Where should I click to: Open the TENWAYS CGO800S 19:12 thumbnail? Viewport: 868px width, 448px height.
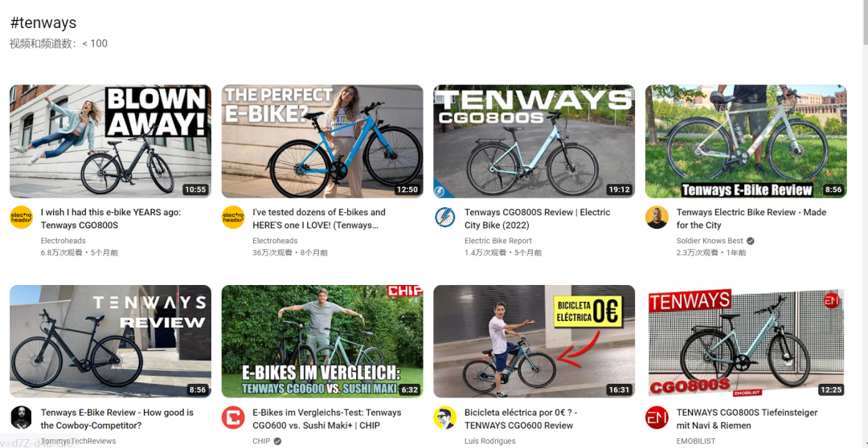[534, 141]
